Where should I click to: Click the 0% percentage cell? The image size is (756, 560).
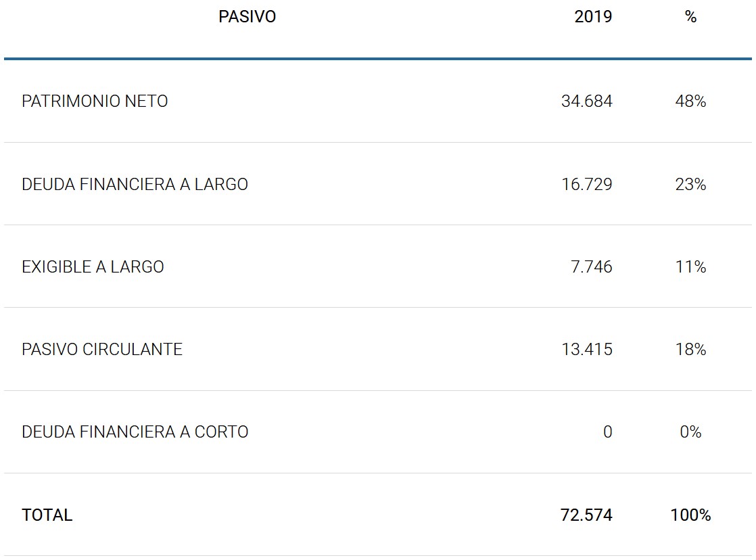[x=690, y=431]
